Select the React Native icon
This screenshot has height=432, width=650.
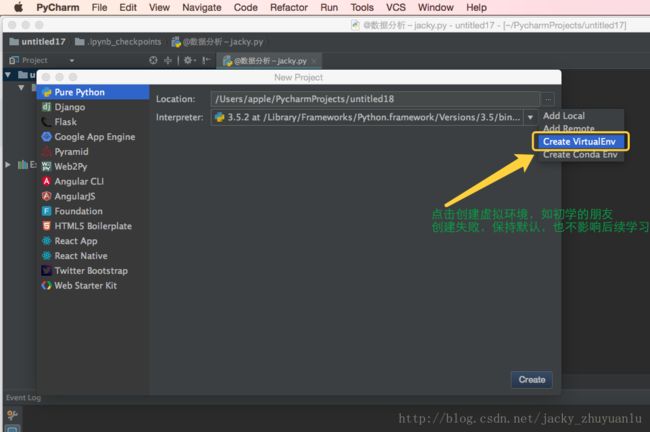[46, 256]
